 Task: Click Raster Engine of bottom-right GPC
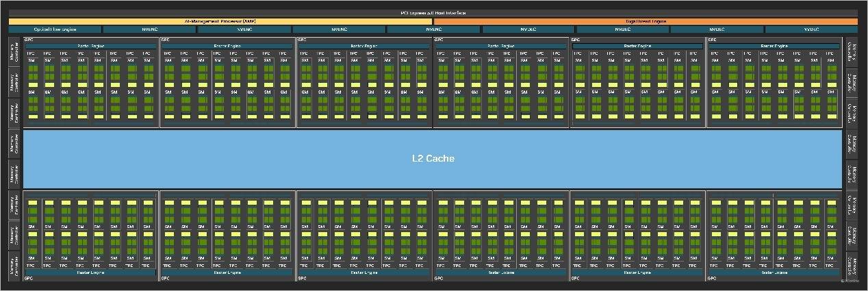tap(774, 272)
